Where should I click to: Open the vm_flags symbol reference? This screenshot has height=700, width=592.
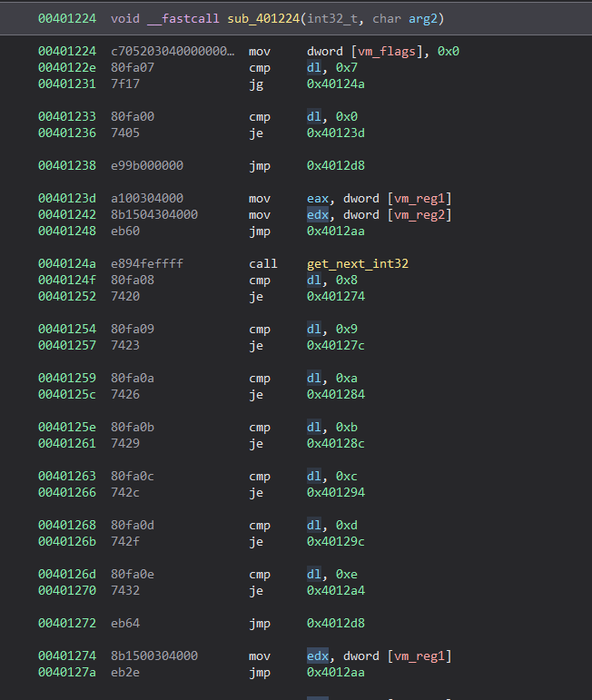point(393,51)
